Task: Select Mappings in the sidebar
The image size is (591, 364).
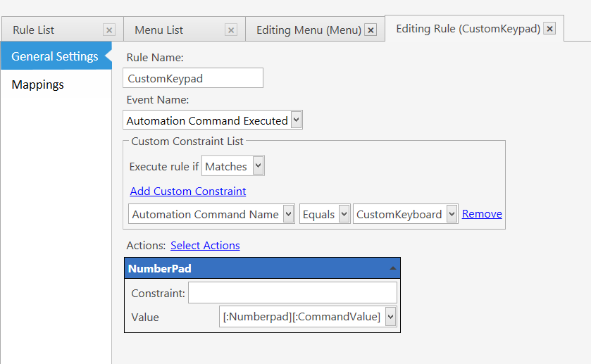Action: (38, 84)
